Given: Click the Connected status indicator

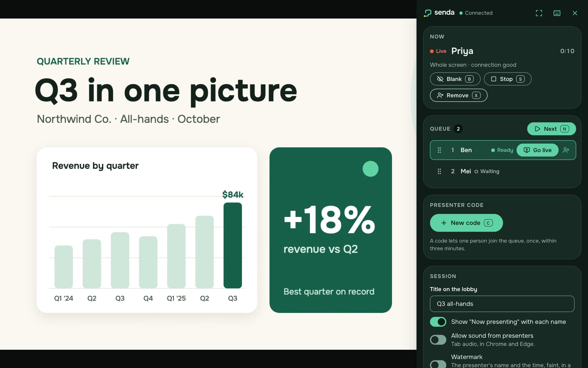Looking at the screenshot, I should click(476, 13).
